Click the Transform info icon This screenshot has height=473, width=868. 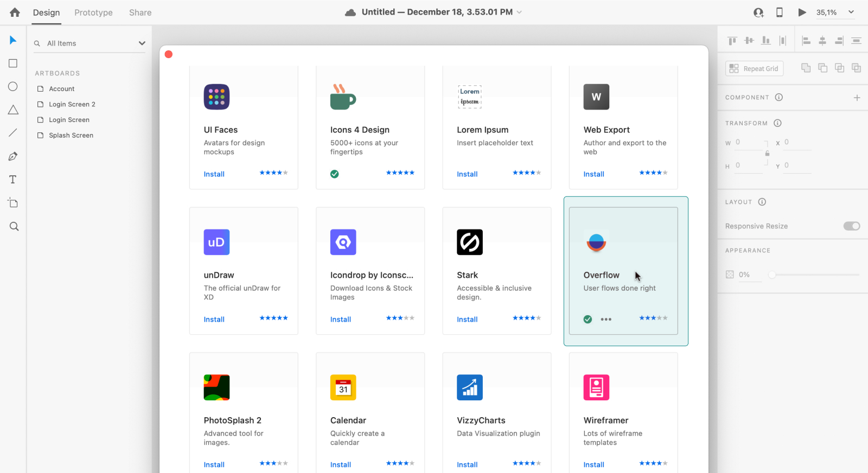coord(777,123)
